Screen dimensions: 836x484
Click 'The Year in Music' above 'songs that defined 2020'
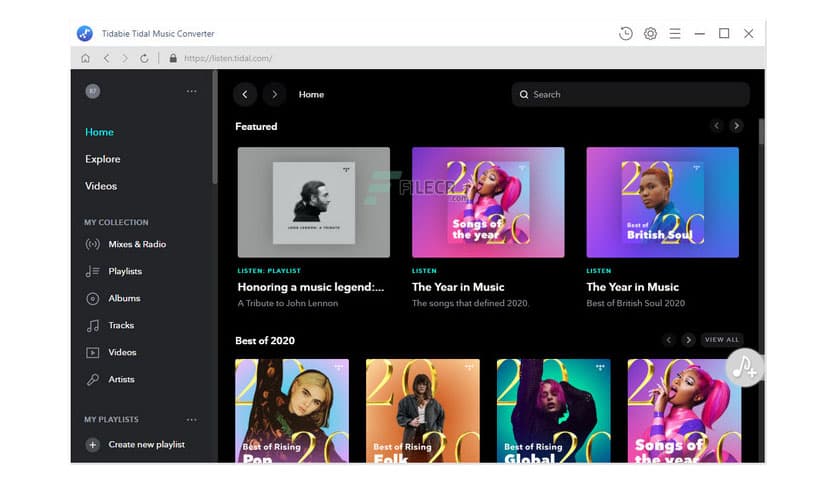(x=458, y=287)
